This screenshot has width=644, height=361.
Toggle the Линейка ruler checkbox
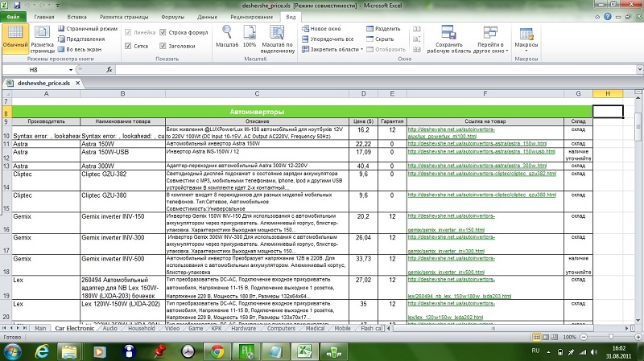[128, 32]
